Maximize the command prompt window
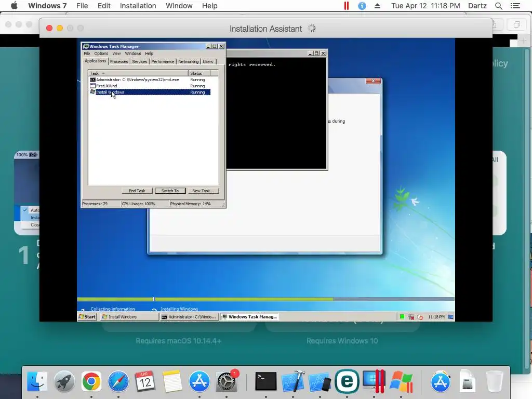Viewport: 532px width, 399px height. [316, 54]
